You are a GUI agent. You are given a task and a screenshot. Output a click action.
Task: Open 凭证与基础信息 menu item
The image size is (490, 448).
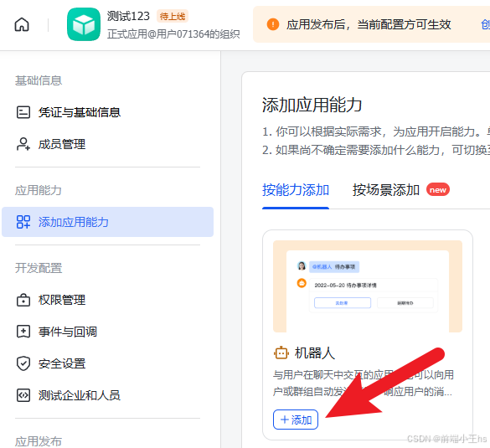pyautogui.click(x=107, y=112)
